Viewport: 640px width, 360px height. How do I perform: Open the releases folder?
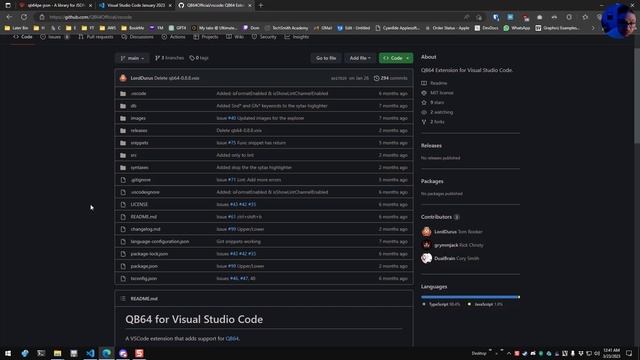[x=139, y=131]
